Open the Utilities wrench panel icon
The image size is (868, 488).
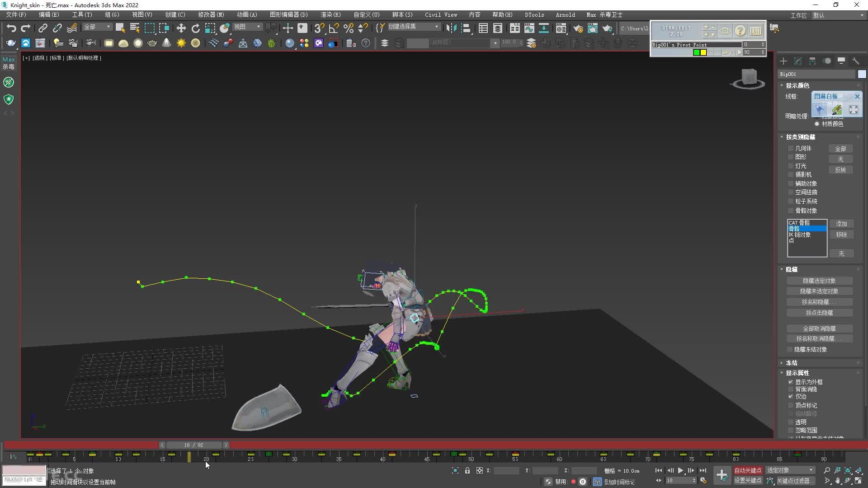[x=856, y=61]
